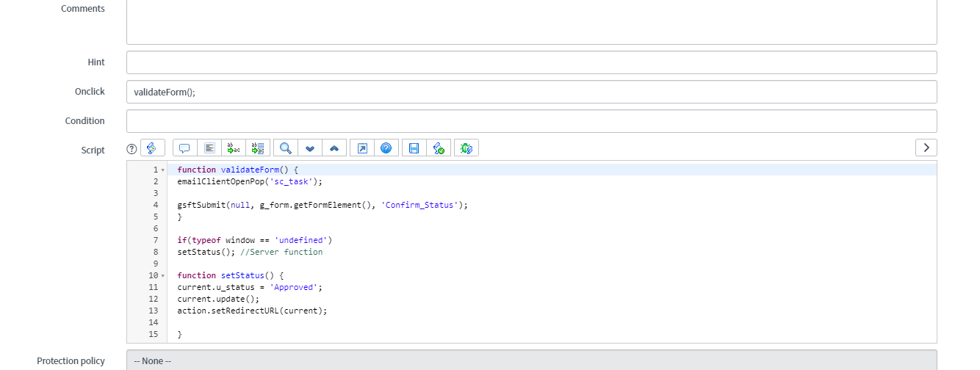Click the save floppy disk icon
Viewport: 980px width, 370px height.
pos(414,148)
